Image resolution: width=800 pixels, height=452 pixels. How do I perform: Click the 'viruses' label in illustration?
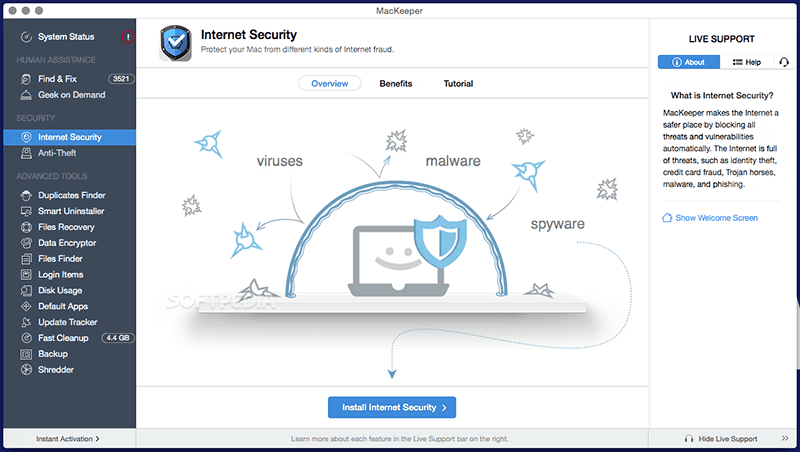(x=280, y=161)
